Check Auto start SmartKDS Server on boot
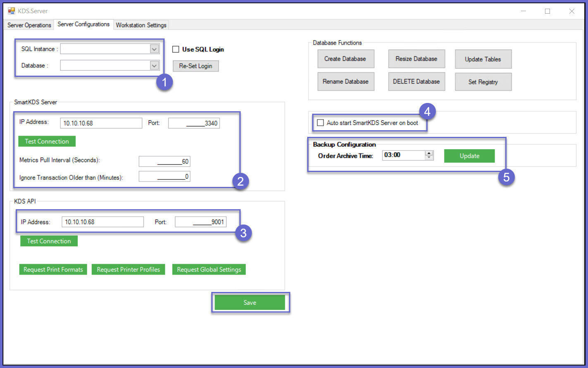 (320, 123)
